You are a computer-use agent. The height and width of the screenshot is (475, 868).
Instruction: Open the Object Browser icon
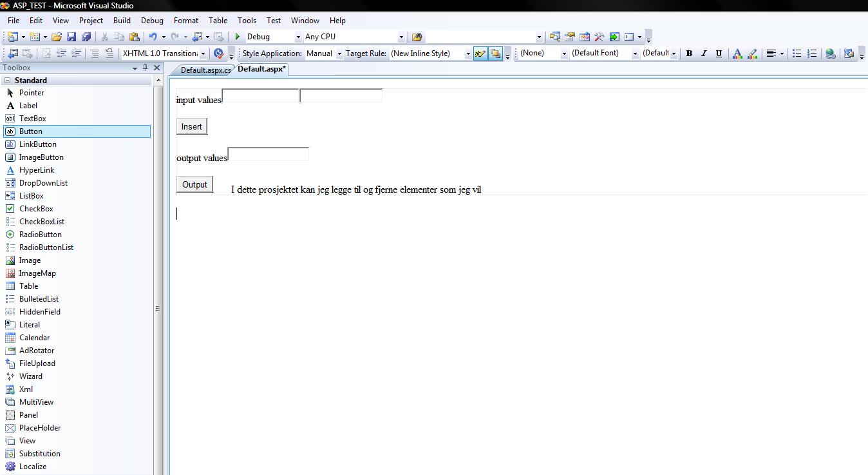[585, 37]
